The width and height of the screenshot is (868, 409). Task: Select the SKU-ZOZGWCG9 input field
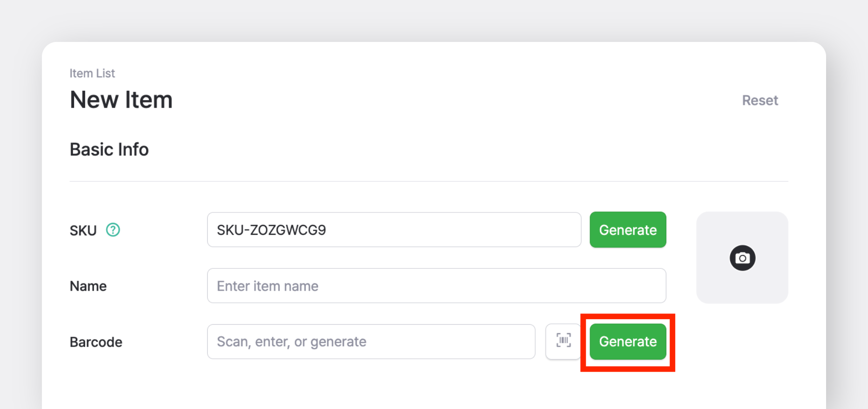pos(394,230)
